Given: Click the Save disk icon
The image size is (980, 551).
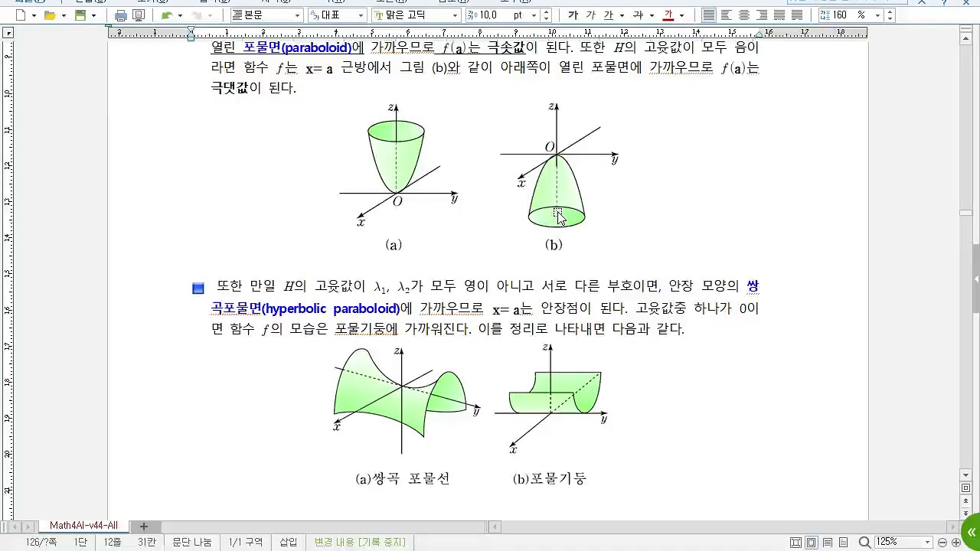Looking at the screenshot, I should click(x=80, y=15).
